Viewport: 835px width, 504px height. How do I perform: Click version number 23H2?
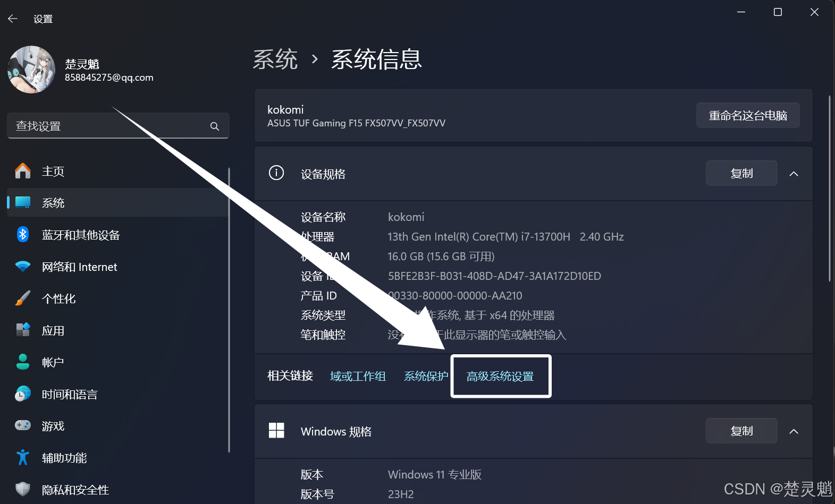pos(401,494)
